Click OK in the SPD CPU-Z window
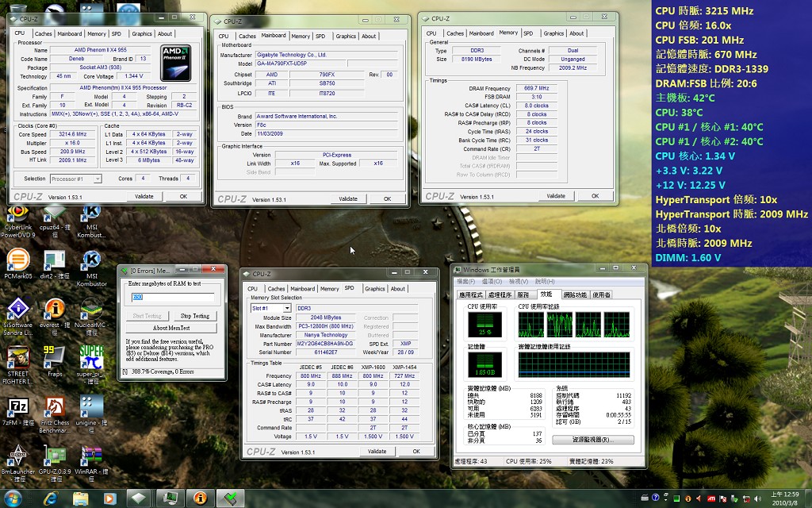 (x=416, y=452)
